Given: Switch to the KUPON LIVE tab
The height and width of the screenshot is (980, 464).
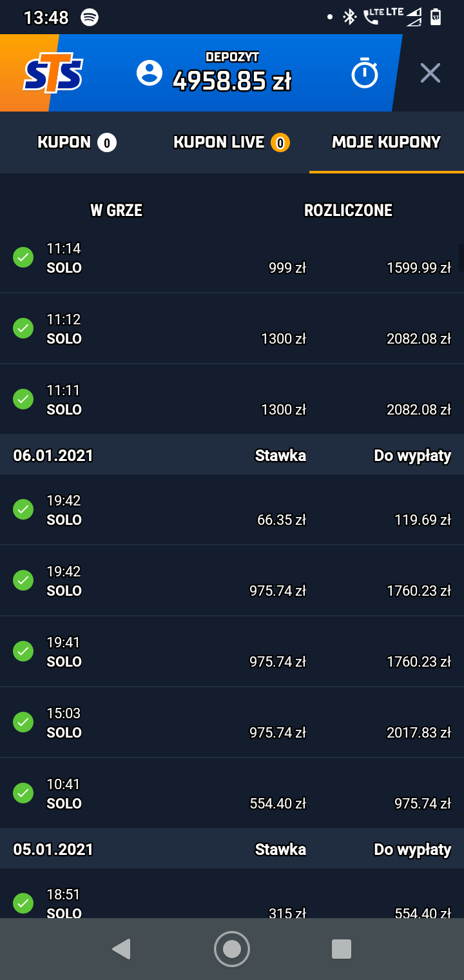Looking at the screenshot, I should (231, 142).
